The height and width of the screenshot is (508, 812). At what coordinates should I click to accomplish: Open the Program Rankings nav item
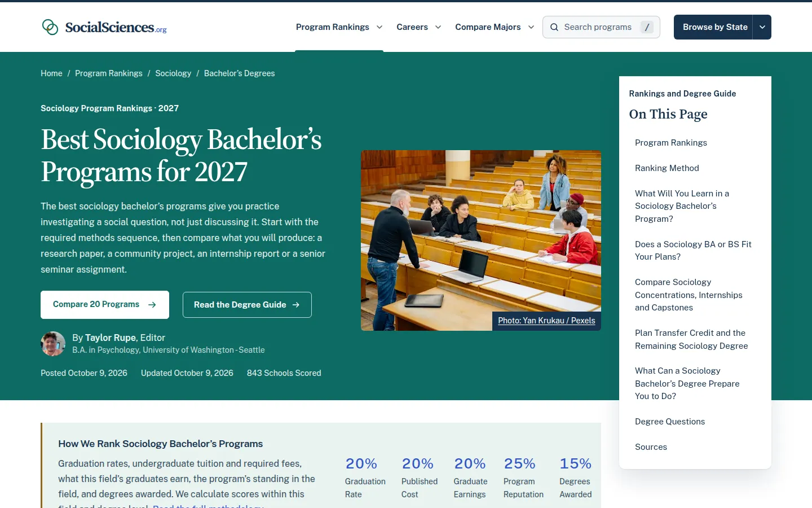coord(333,27)
